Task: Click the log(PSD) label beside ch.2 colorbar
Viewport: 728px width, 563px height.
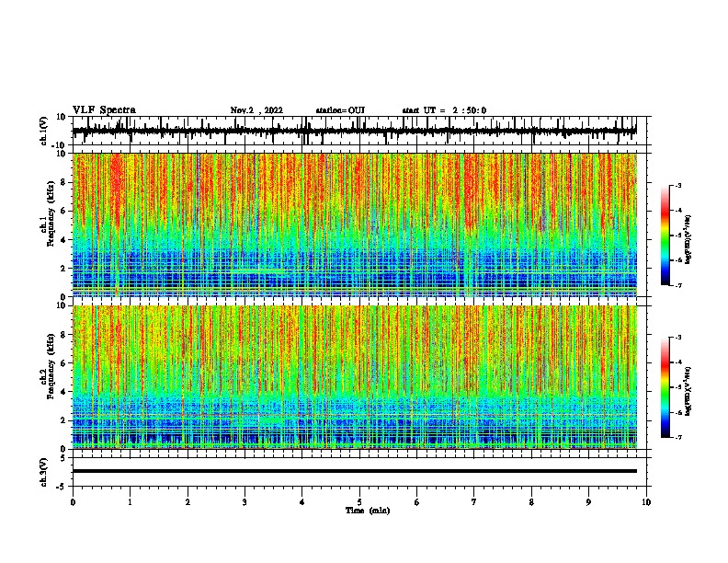Action: click(x=688, y=392)
